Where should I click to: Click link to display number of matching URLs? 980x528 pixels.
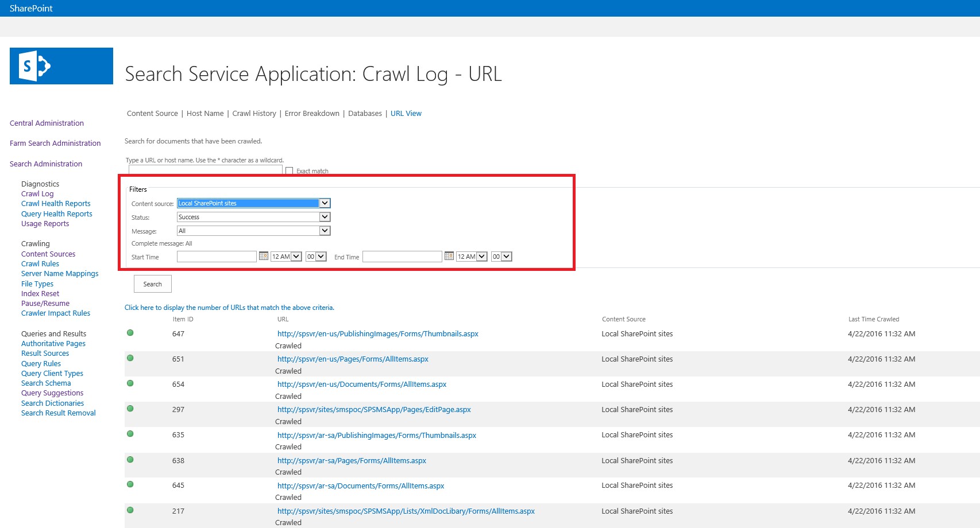click(229, 308)
